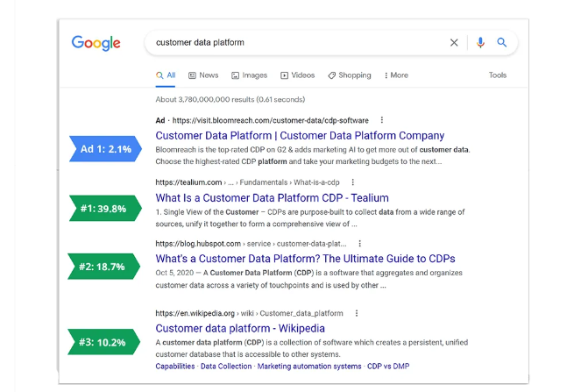Start voice search with the microphone icon
This screenshot has height=392, width=588.
[480, 43]
